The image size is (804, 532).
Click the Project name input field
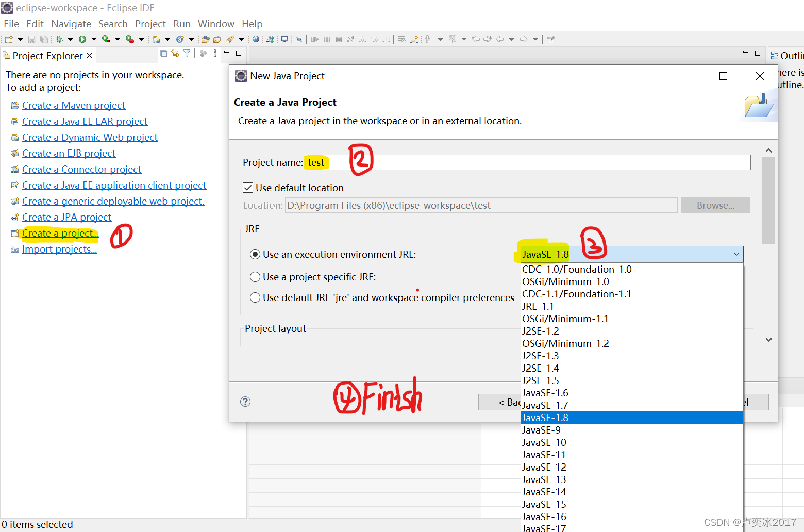point(528,162)
